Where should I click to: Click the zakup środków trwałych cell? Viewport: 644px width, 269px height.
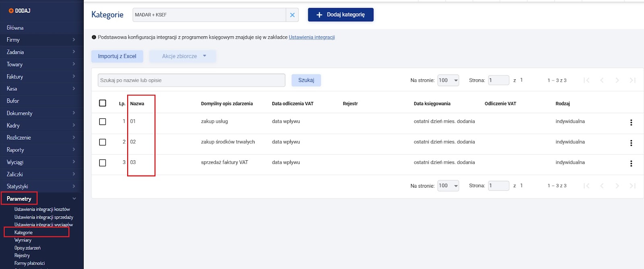point(228,142)
